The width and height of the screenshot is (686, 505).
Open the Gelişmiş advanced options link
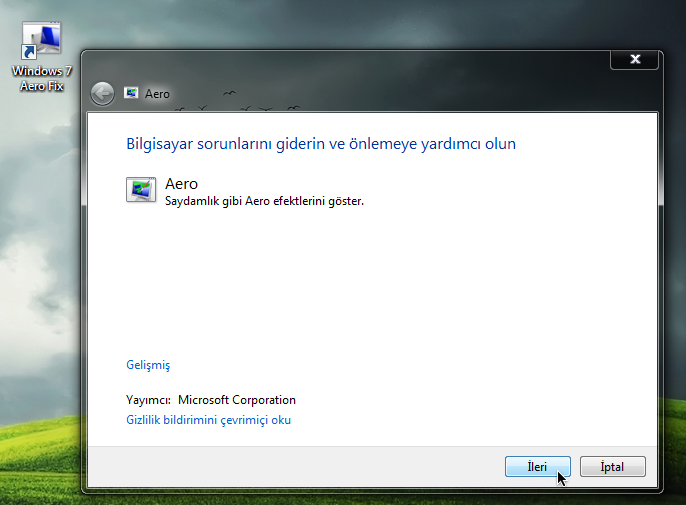[148, 365]
